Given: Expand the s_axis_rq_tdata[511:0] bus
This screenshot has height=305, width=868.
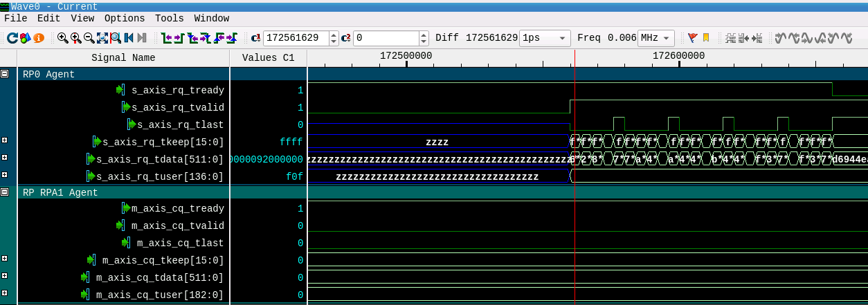Looking at the screenshot, I should pos(5,158).
